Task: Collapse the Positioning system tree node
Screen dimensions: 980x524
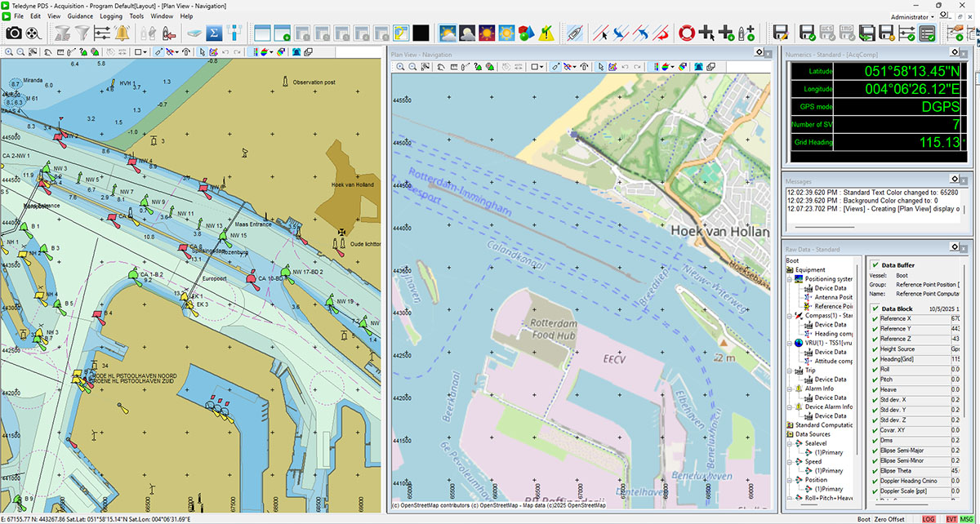Action: pyautogui.click(x=791, y=279)
